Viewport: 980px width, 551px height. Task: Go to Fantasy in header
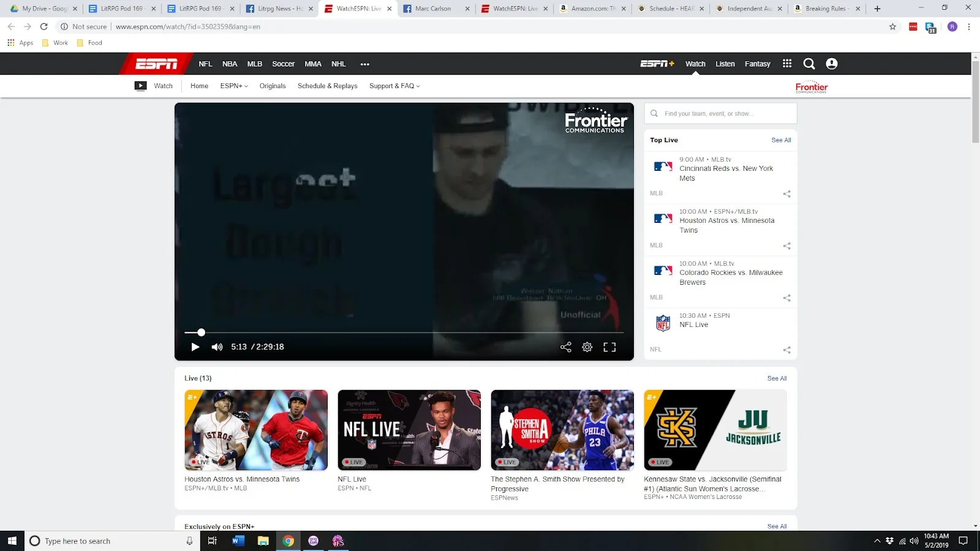click(758, 64)
